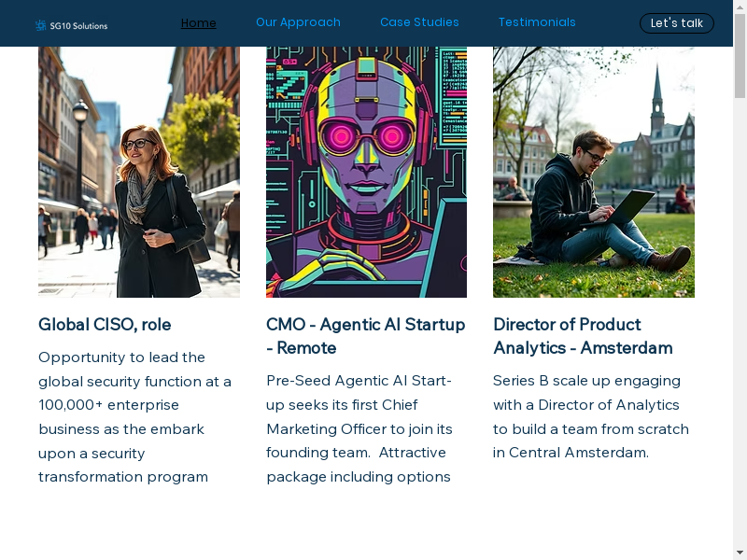The image size is (747, 560).
Task: Click the Global CISO description text
Action: 134,417
